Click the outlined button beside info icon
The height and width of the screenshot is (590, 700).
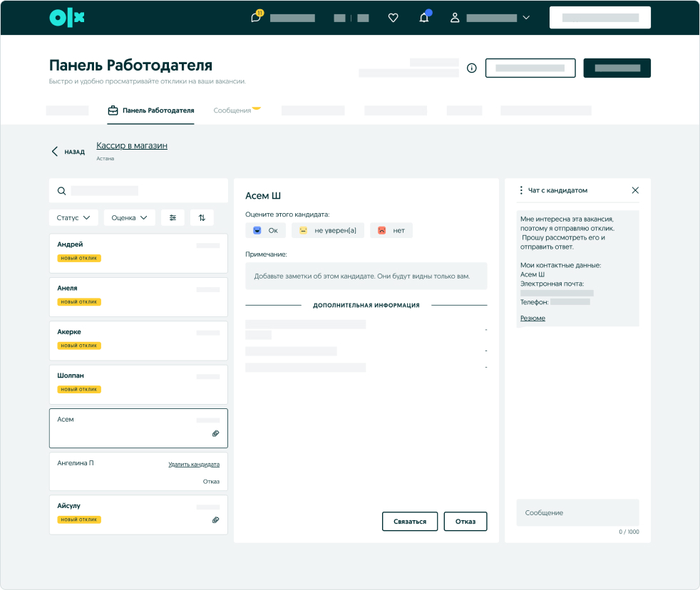click(530, 68)
